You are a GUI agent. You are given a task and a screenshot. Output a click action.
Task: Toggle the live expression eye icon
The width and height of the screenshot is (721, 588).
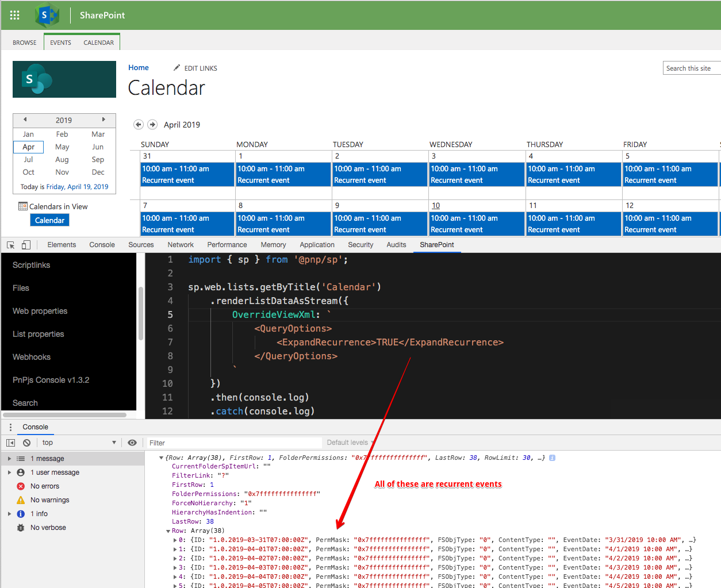pos(132,443)
